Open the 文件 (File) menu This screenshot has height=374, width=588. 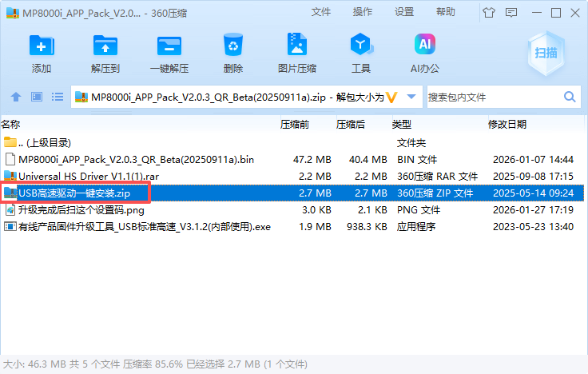coord(321,12)
